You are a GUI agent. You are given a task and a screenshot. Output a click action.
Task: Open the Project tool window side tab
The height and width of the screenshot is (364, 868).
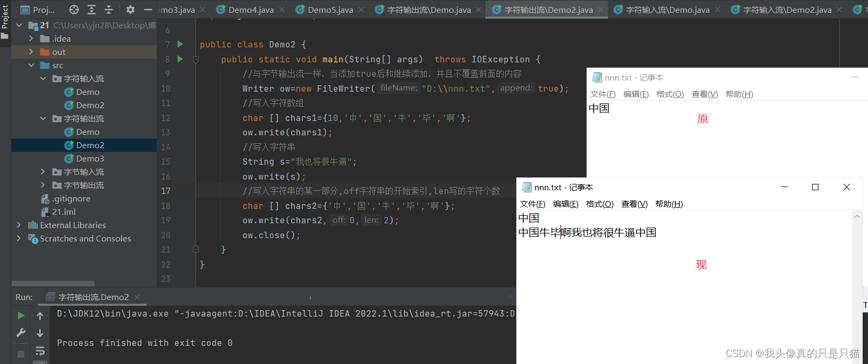pyautogui.click(x=5, y=21)
